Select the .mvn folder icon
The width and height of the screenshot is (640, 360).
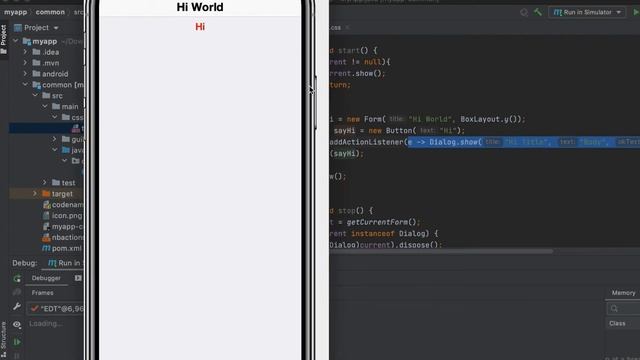36,63
